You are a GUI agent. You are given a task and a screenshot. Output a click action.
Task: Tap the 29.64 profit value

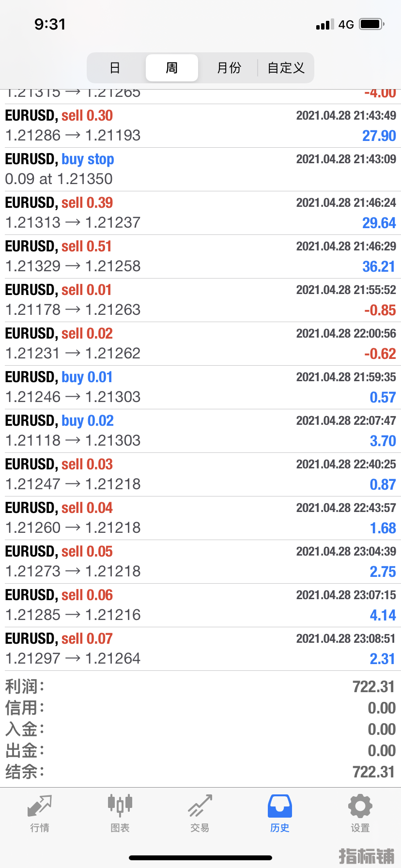[x=379, y=223]
